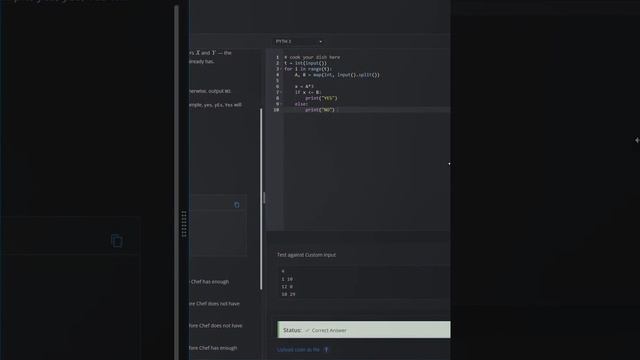This screenshot has height=360, width=640.
Task: Click the 'Test against Custom Input' label
Action: pos(307,255)
